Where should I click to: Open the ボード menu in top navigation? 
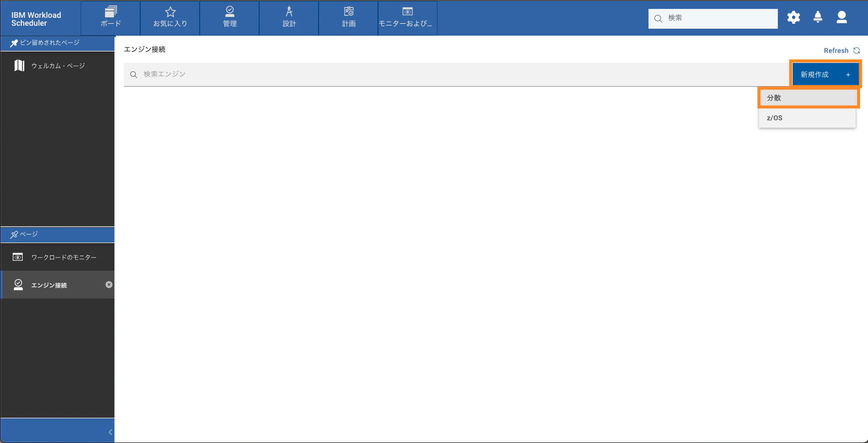pos(110,18)
